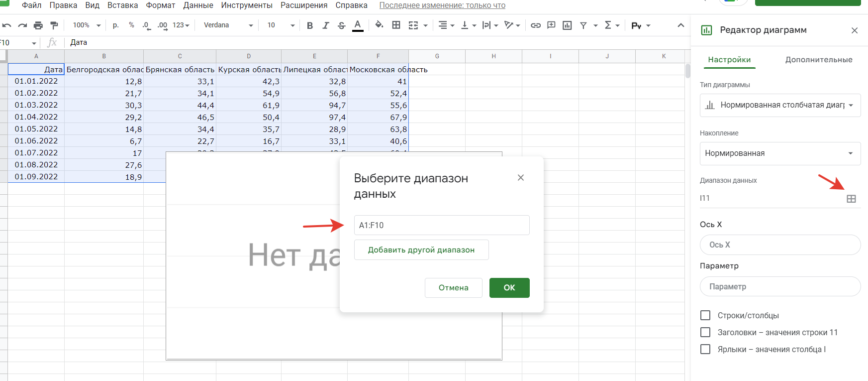The height and width of the screenshot is (381, 868).
Task: Open the fill color picker
Action: pyautogui.click(x=379, y=25)
